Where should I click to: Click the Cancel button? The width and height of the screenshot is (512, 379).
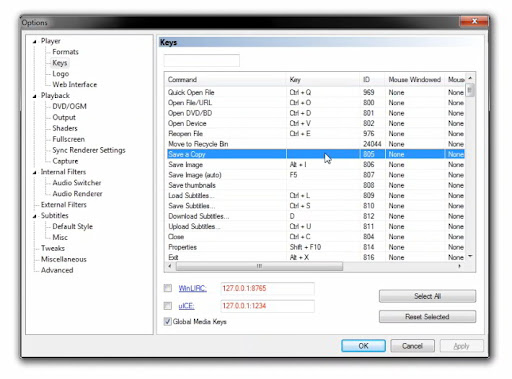[x=412, y=346]
